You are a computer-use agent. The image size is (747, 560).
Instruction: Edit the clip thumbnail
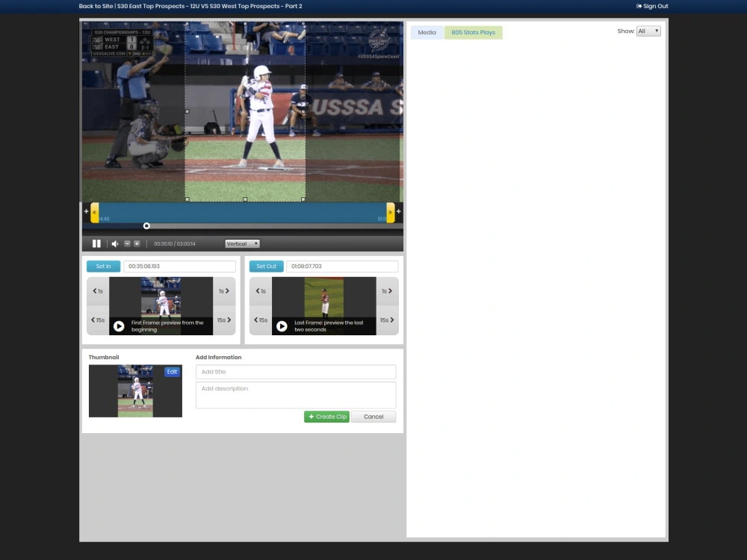click(172, 372)
